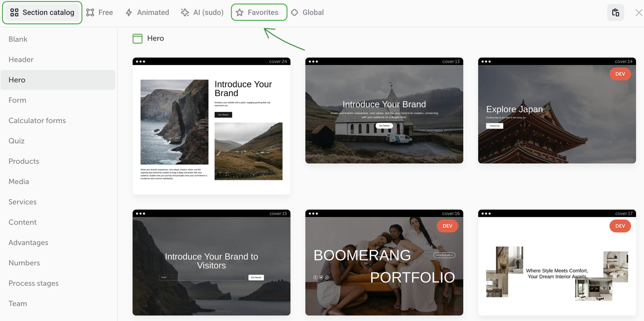The image size is (644, 321).
Task: Open the Global tab
Action: coord(313,13)
